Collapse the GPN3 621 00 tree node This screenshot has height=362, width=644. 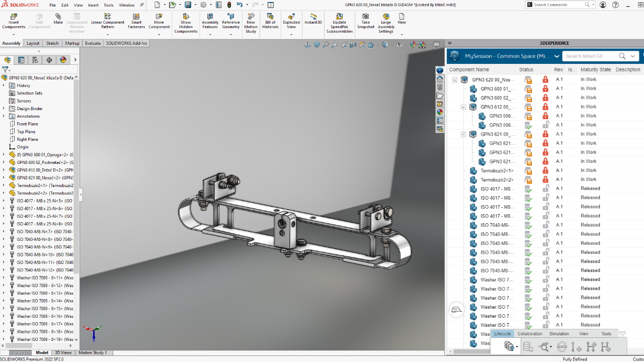pos(463,134)
